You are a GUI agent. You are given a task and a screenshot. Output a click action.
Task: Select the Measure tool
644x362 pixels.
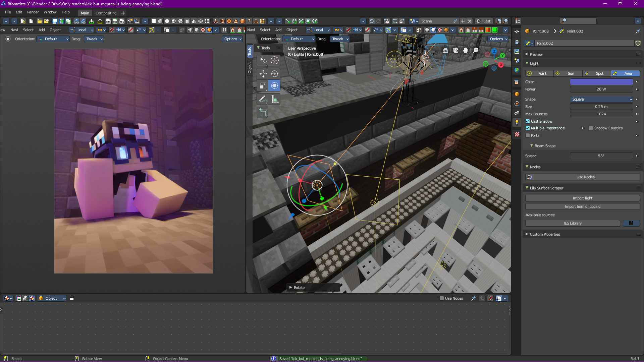coord(275,99)
